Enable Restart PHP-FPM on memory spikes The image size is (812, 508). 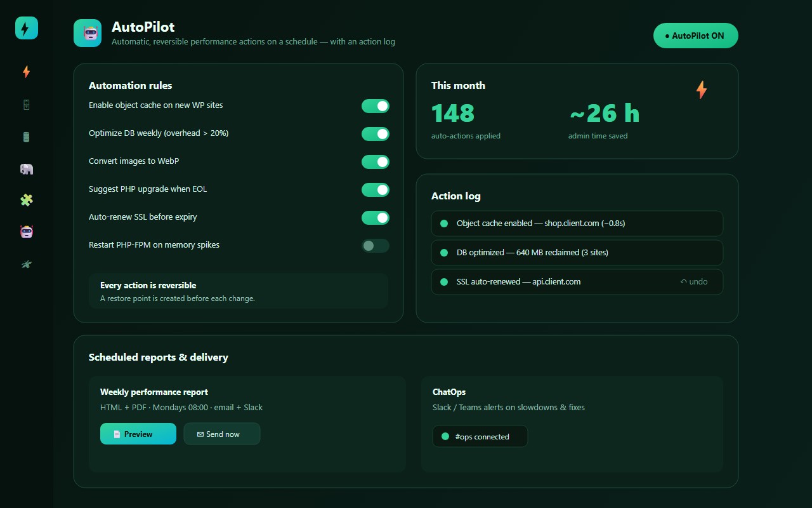point(376,246)
